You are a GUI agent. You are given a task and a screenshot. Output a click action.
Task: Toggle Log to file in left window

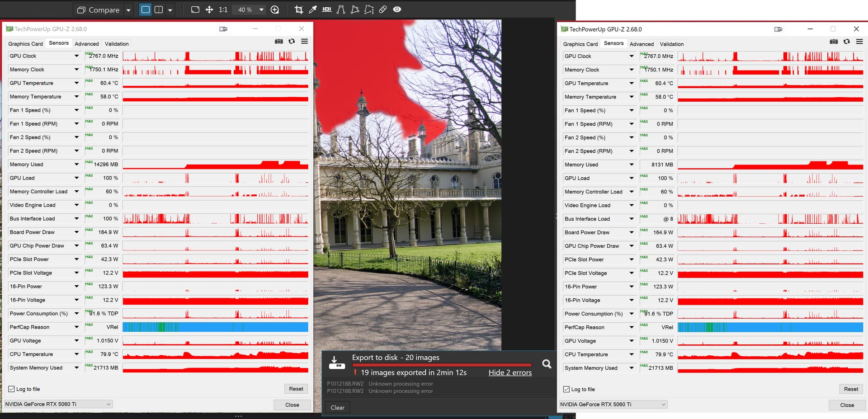[x=12, y=389]
